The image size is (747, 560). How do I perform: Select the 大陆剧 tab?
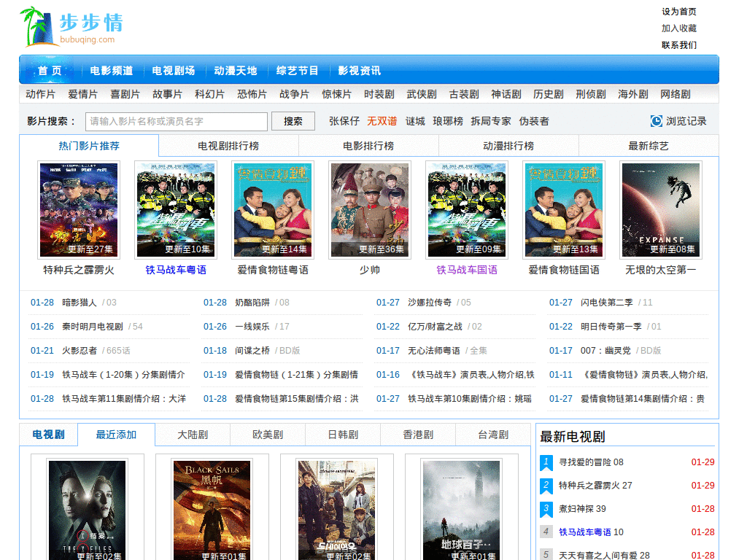coord(193,435)
